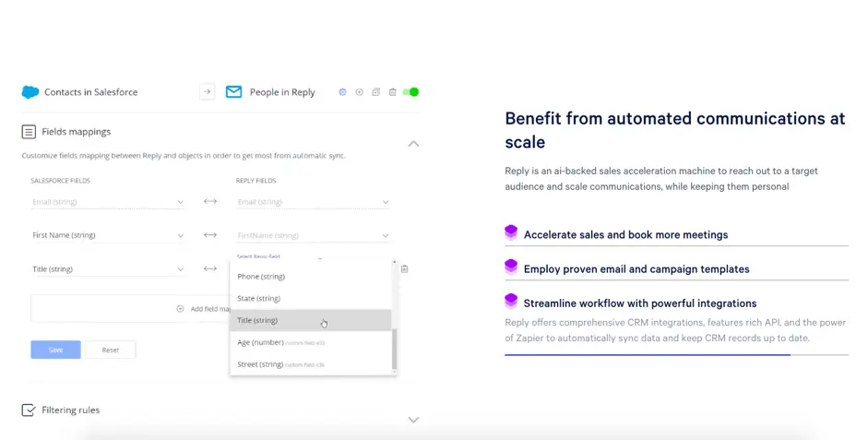Click the Filtering rules checkbox icon
Screen dimensions: 868x440
pos(29,410)
